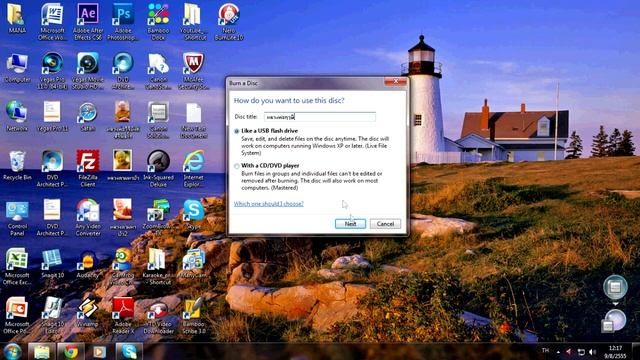Select the Snagit 10 Editor icon

(x=52, y=315)
